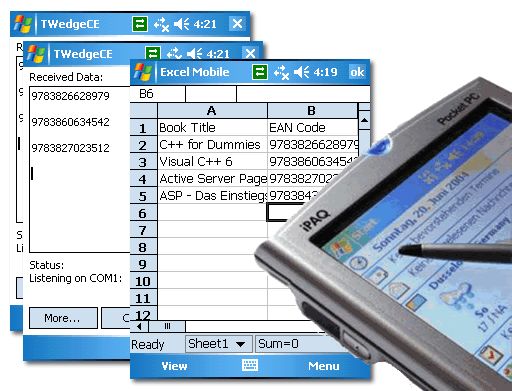Screen dimensions: 512x391
Task: Click the More... button
Action: click(63, 318)
